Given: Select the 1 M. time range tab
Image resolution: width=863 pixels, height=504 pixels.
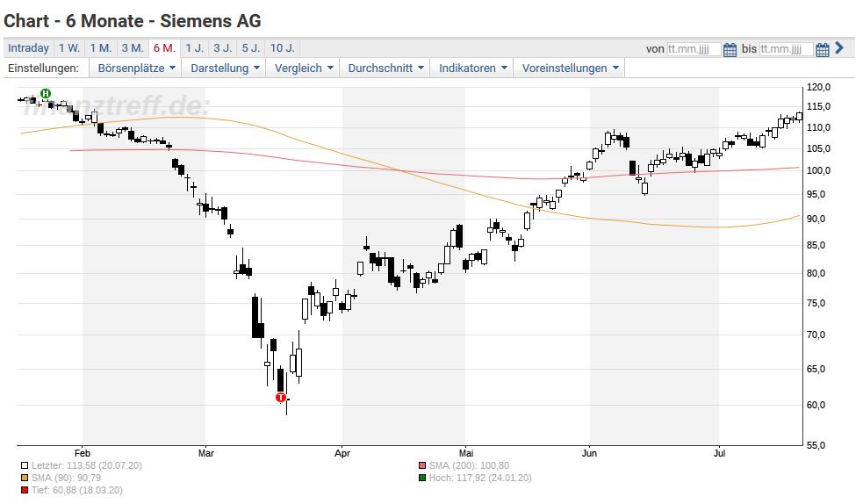Looking at the screenshot, I should tap(101, 48).
